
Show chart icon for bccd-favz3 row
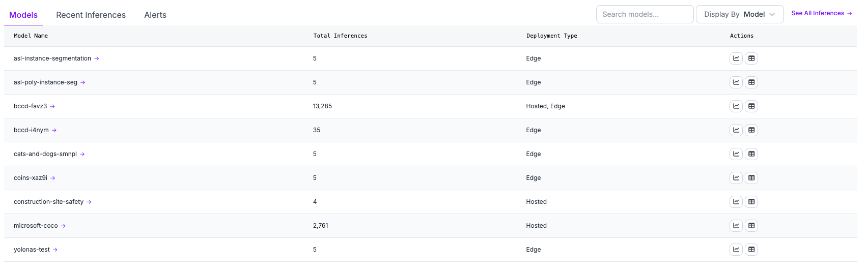736,106
